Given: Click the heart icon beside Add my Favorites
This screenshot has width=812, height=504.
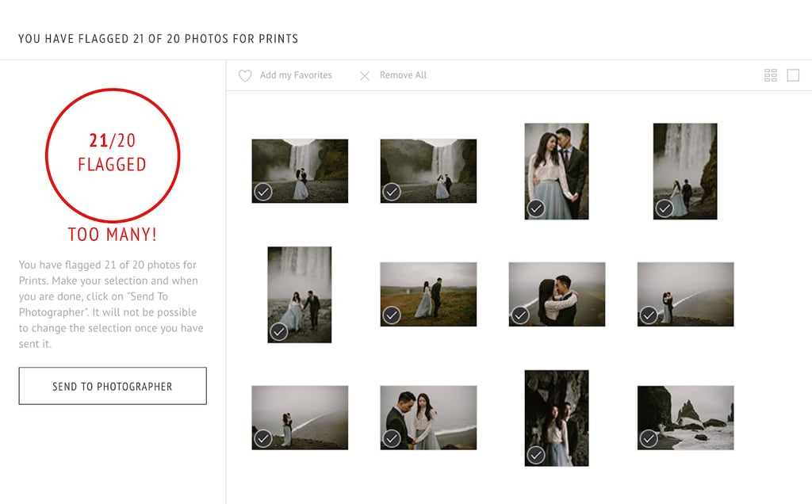Looking at the screenshot, I should coord(245,75).
